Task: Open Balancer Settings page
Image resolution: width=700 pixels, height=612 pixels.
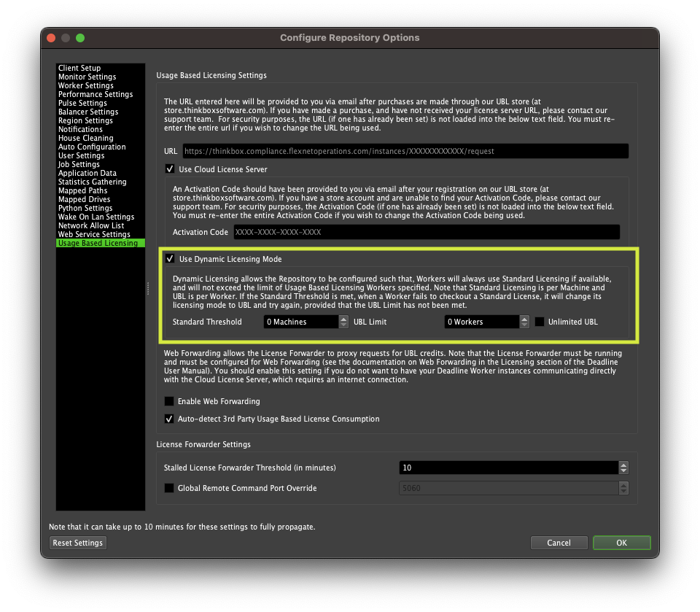Action: click(x=88, y=112)
